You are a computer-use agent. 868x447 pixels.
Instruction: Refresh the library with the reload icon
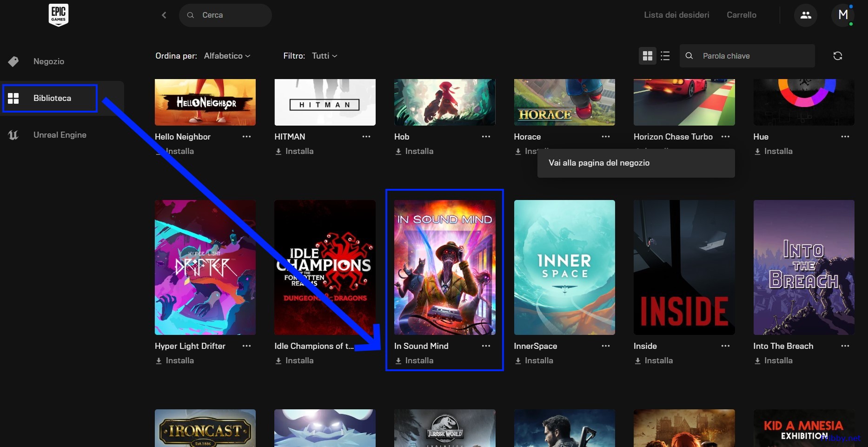pyautogui.click(x=838, y=56)
